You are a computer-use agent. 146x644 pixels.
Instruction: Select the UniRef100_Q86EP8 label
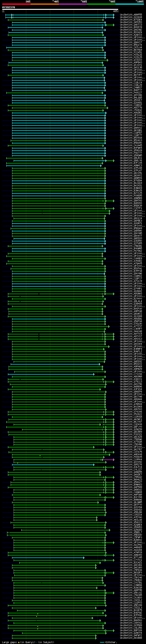131,392
